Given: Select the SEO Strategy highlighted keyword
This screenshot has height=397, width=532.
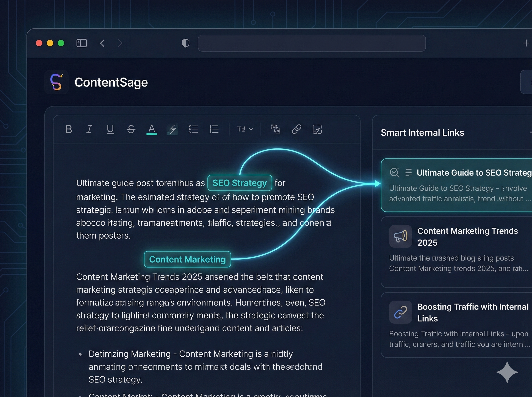Looking at the screenshot, I should coord(239,183).
